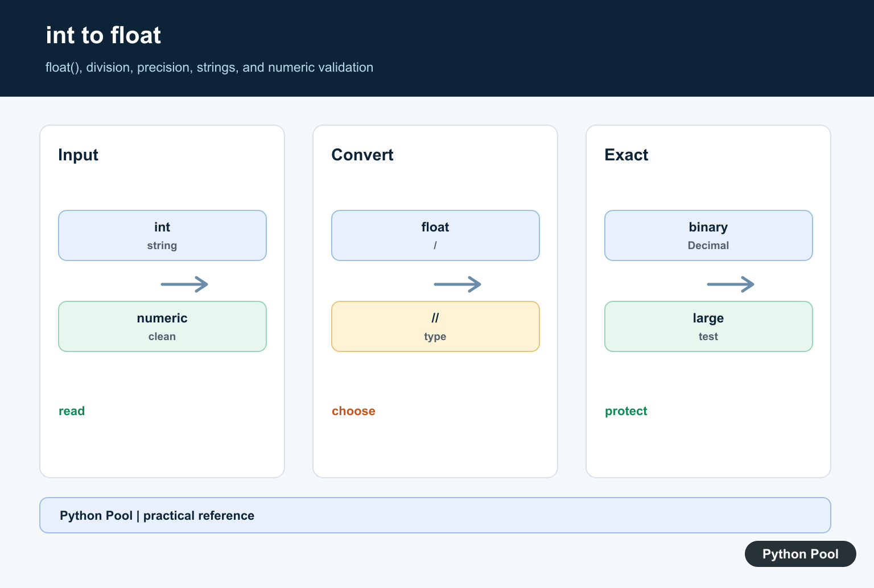The width and height of the screenshot is (874, 588).
Task: Select the 'numeric clean' box
Action: [x=162, y=326]
